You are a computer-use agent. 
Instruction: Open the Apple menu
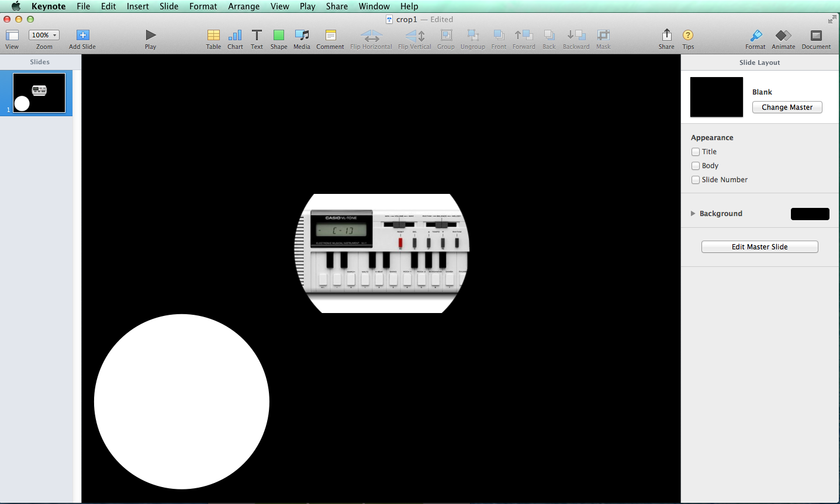(x=15, y=6)
